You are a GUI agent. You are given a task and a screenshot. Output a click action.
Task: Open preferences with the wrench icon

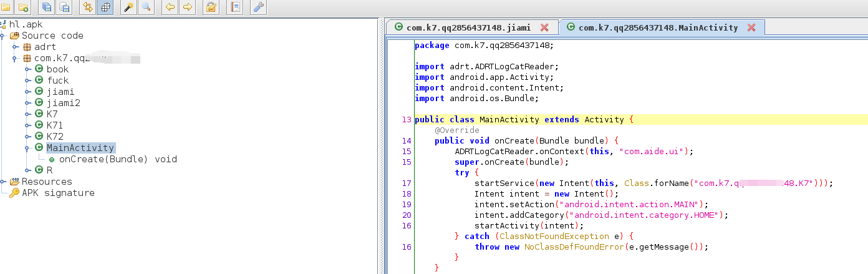click(x=259, y=7)
